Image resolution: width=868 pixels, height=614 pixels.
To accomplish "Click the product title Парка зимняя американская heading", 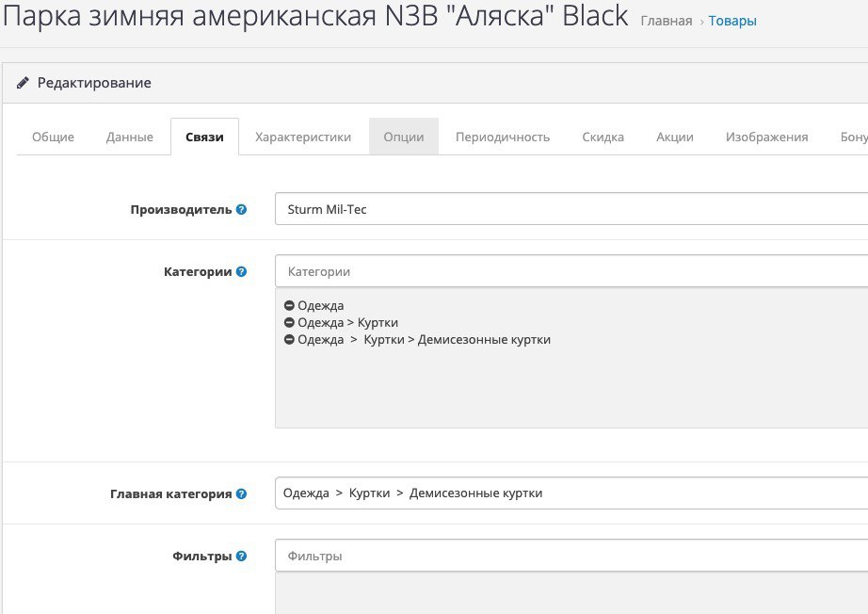I will point(315,16).
